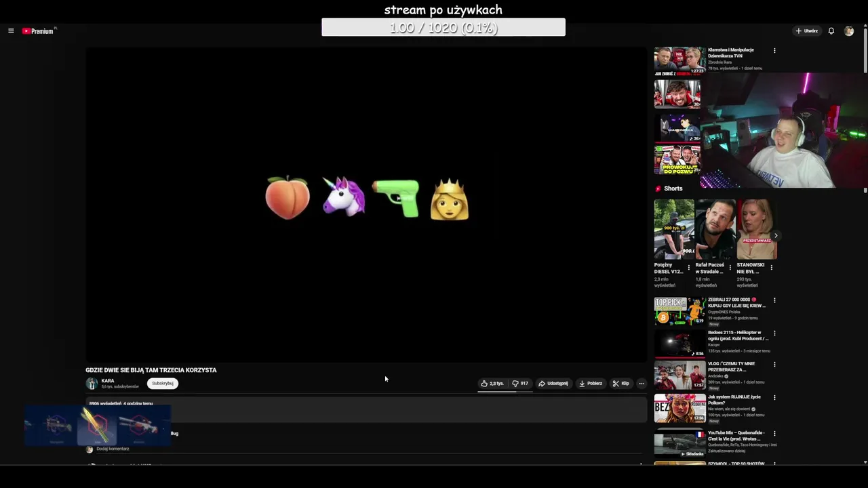Open options for Rafał Paczeń short
868x488 pixels.
[x=730, y=268]
